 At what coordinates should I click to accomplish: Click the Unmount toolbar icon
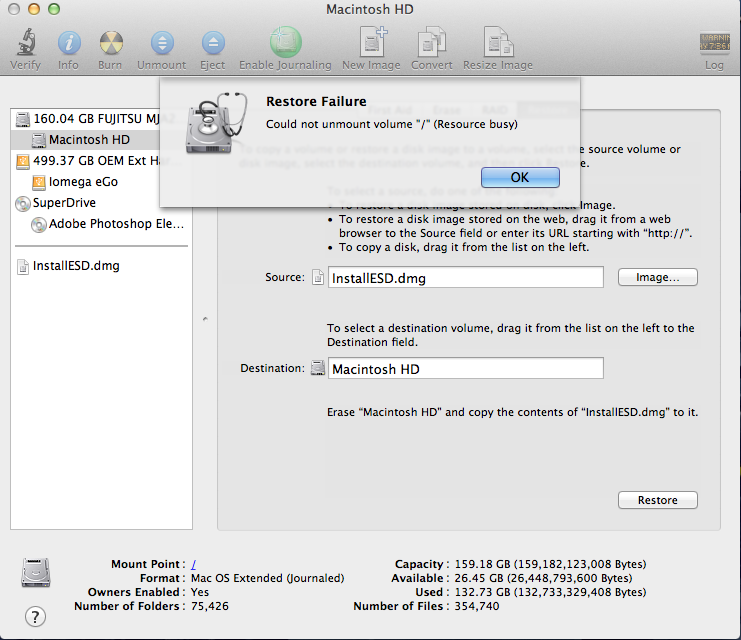point(162,43)
